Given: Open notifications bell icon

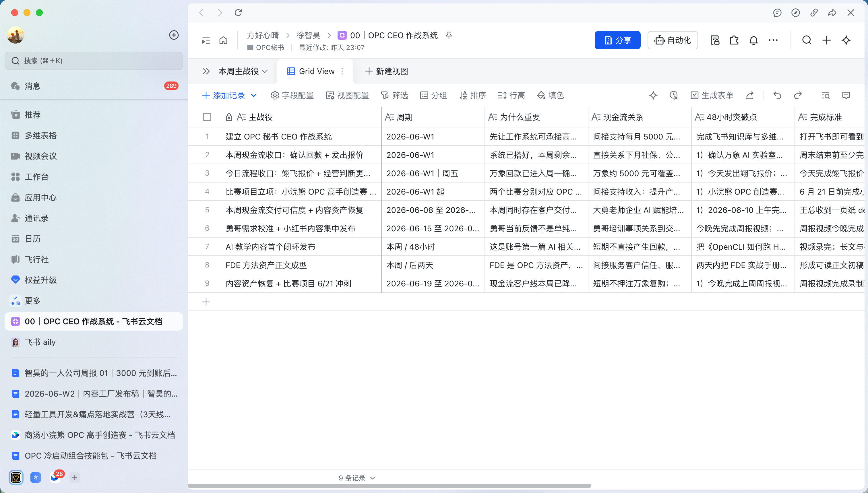Looking at the screenshot, I should coord(753,40).
